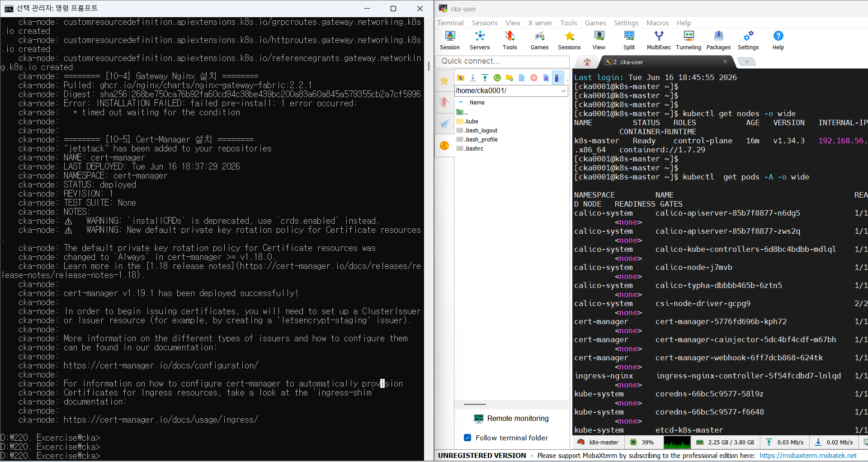Create a new file in SFTP browser

click(522, 78)
